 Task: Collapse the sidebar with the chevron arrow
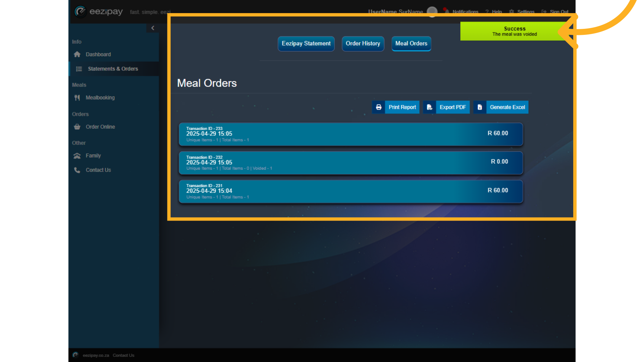point(153,28)
